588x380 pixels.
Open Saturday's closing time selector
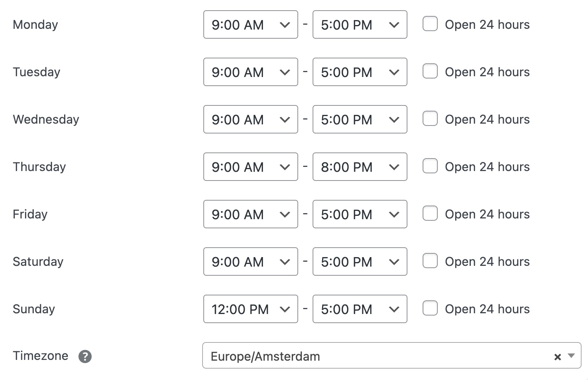coord(360,262)
